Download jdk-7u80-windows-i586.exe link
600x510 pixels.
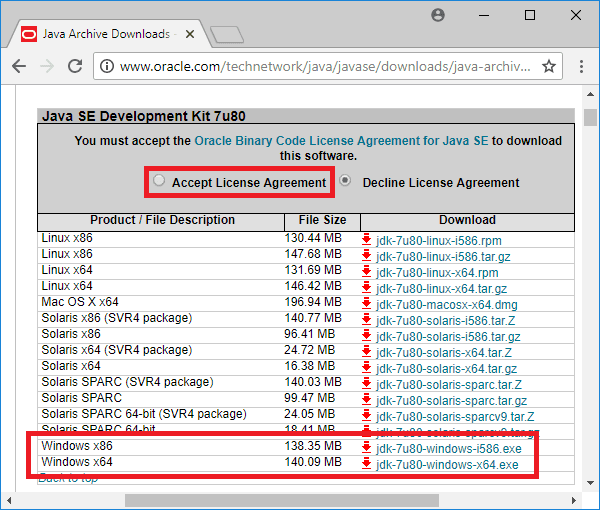[x=449, y=449]
